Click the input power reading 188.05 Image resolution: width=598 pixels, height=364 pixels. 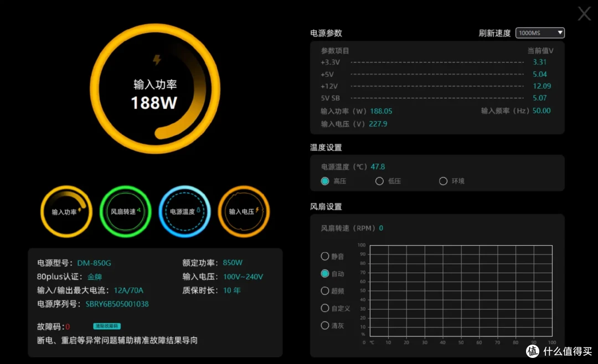pyautogui.click(x=381, y=111)
